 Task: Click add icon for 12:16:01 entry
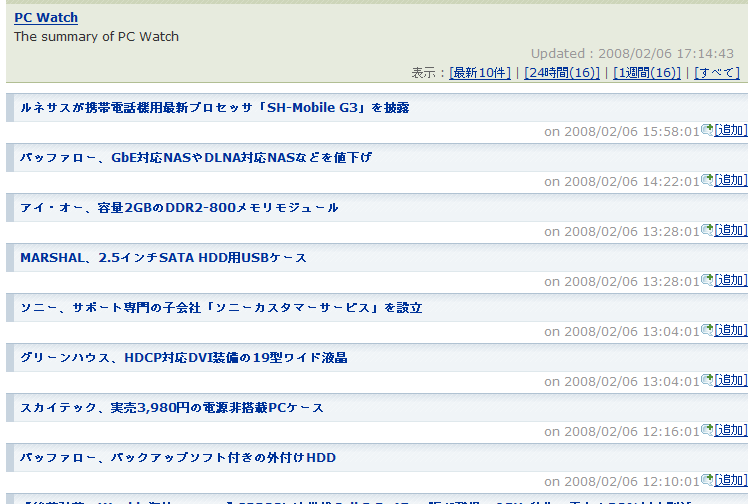(707, 429)
